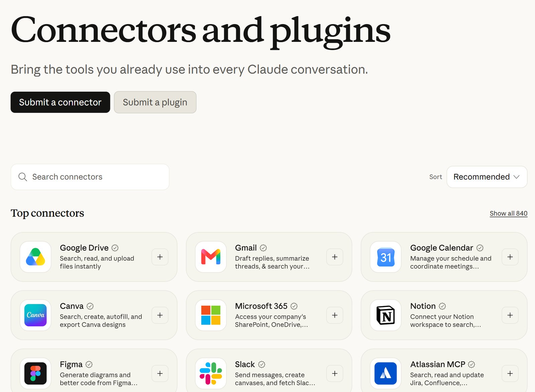
Task: Click the verified badge next to Slack
Action: pos(261,364)
